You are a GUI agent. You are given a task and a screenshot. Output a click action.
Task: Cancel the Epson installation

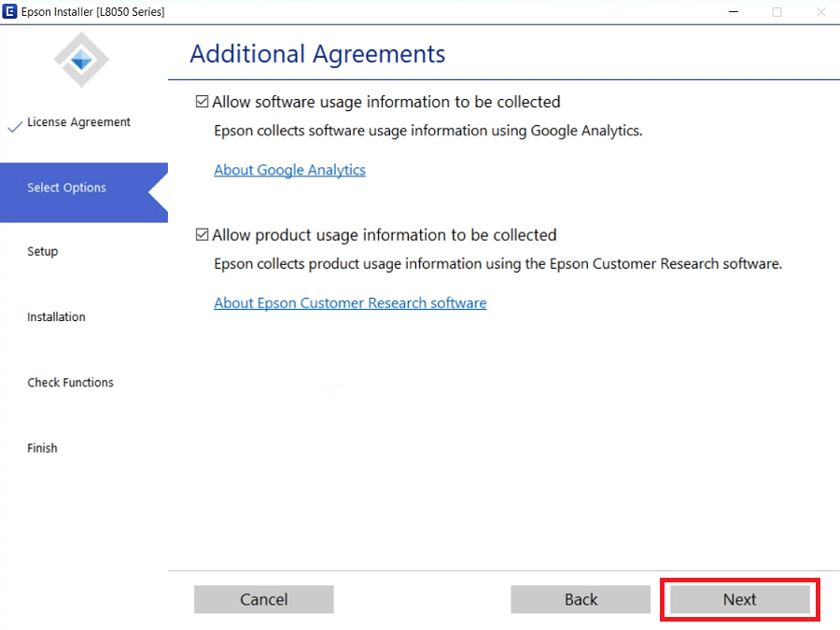263,599
